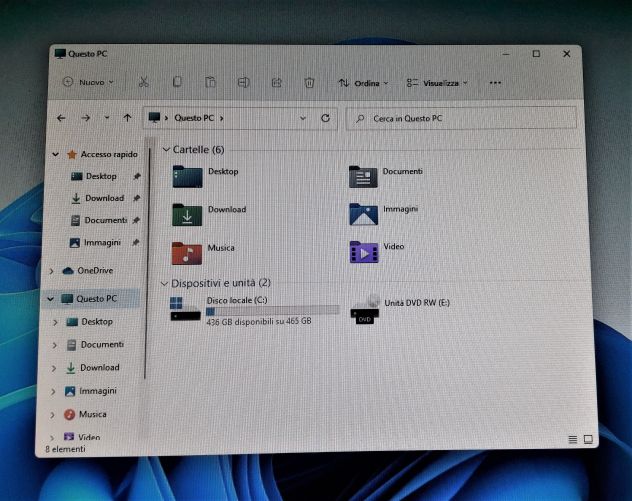This screenshot has height=501, width=632.
Task: Click '436 GB disponibili su 465 GB' text
Action: [259, 322]
